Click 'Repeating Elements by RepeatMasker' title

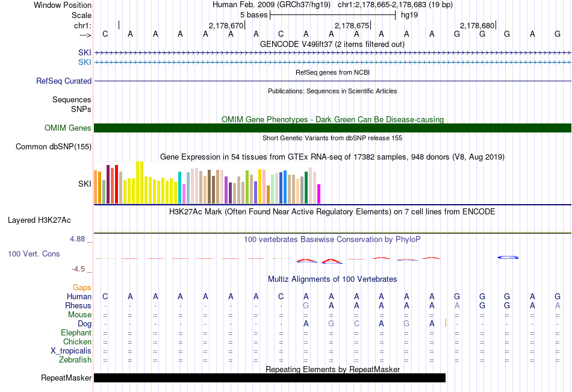pyautogui.click(x=332, y=369)
